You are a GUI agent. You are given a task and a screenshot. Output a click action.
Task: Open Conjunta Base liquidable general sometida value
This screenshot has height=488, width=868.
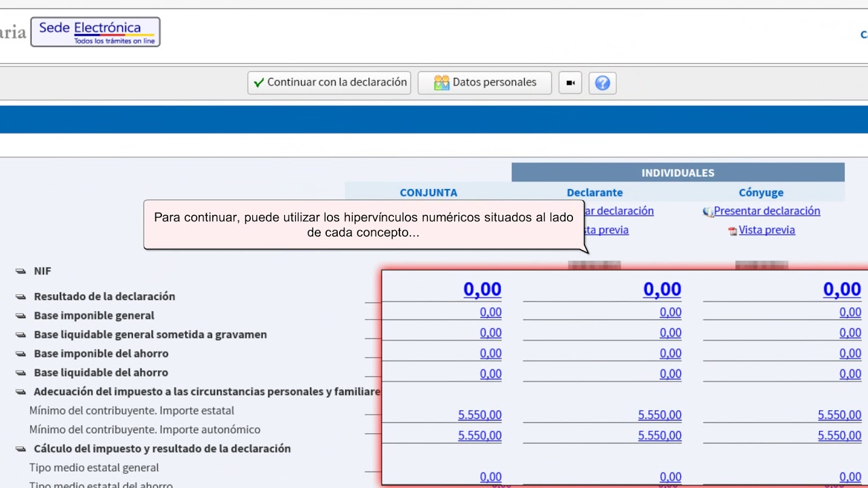coord(491,333)
